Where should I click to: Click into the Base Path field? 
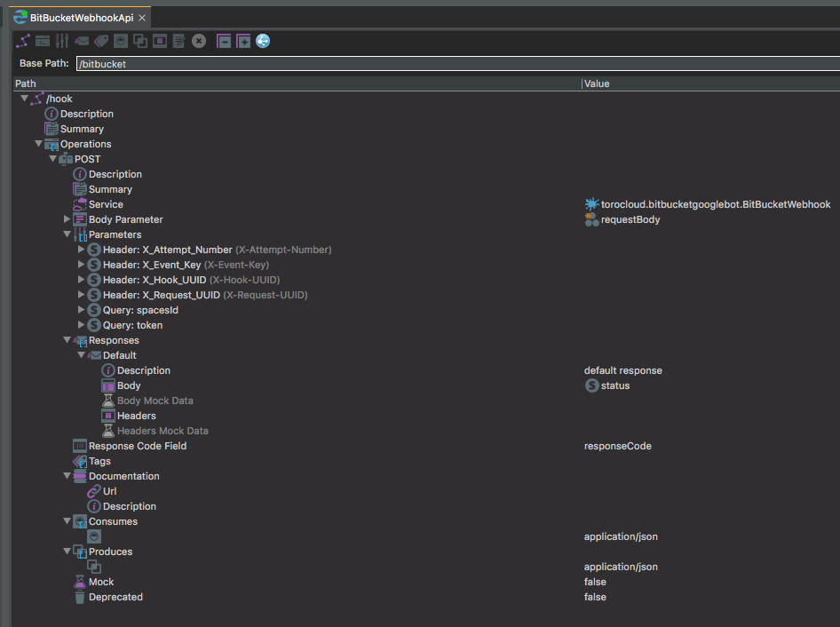(458, 64)
